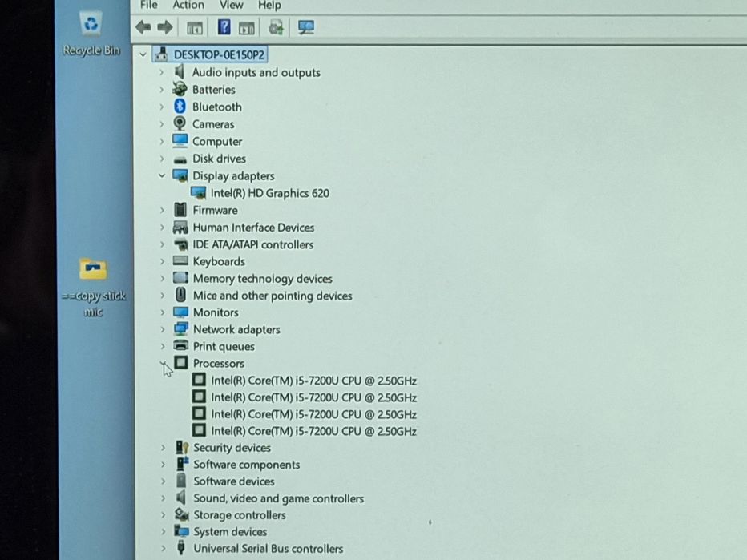Screen dimensions: 747x560
Task: Select the 'Software components' label
Action: point(247,465)
